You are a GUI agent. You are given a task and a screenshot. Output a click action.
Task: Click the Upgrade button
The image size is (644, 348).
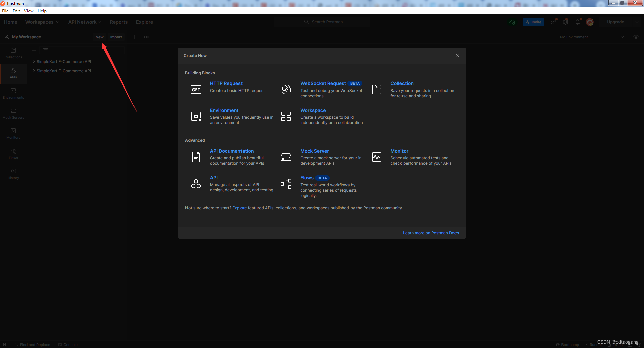point(615,22)
